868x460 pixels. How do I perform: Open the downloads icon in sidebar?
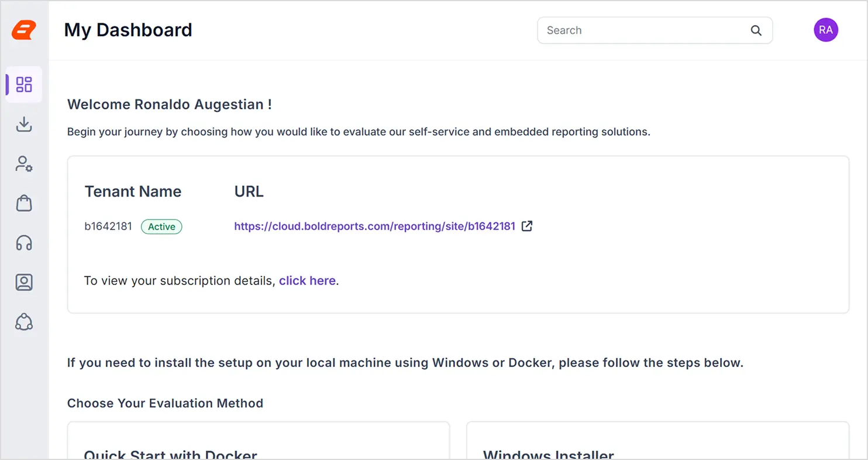24,124
